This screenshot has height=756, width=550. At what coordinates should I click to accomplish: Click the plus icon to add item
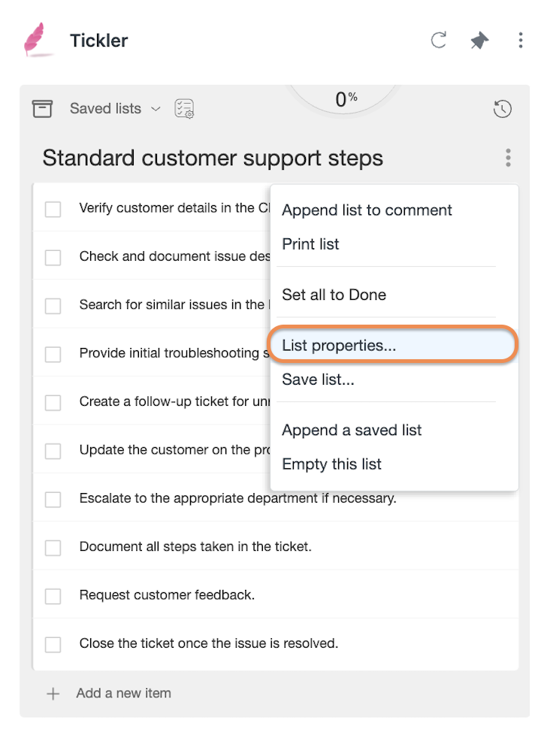pyautogui.click(x=53, y=694)
